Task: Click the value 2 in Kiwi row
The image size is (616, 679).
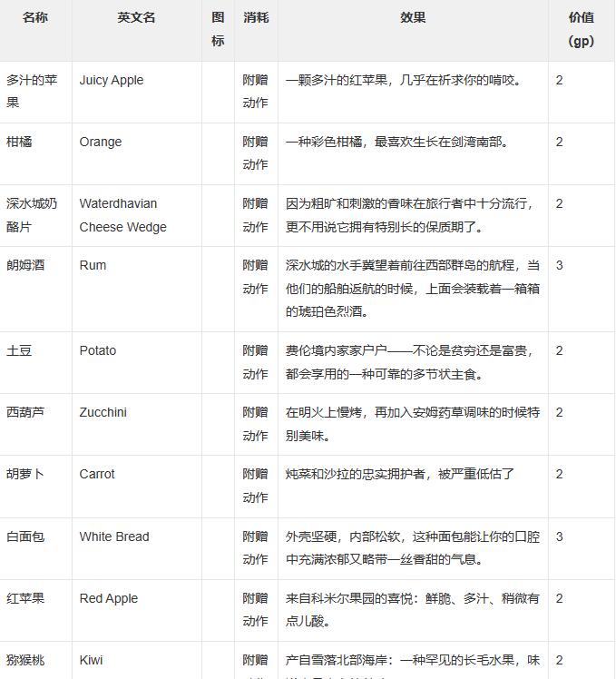Action: pos(559,660)
